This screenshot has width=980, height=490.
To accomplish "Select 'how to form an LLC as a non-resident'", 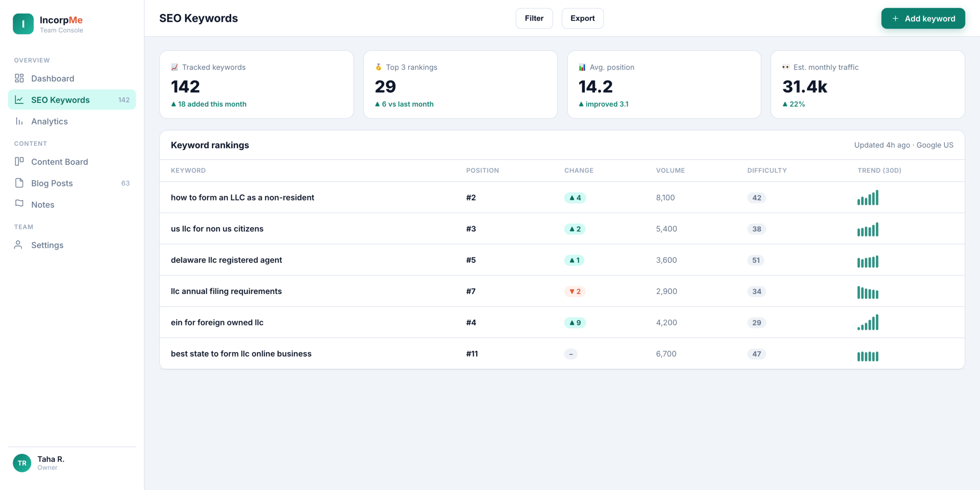I will tap(242, 198).
